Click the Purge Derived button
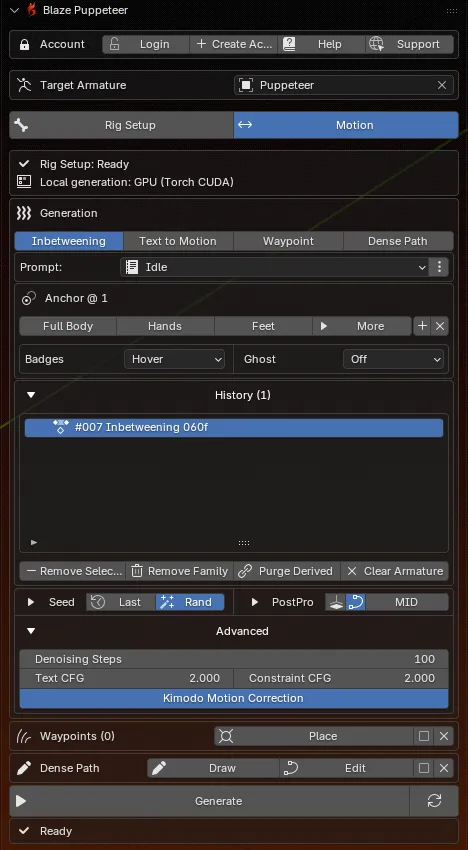This screenshot has height=850, width=468. [x=287, y=571]
